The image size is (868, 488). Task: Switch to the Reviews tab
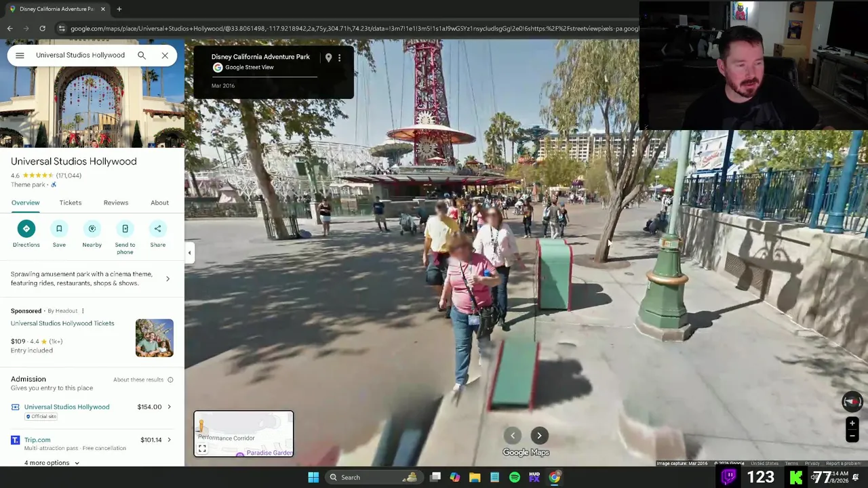116,203
